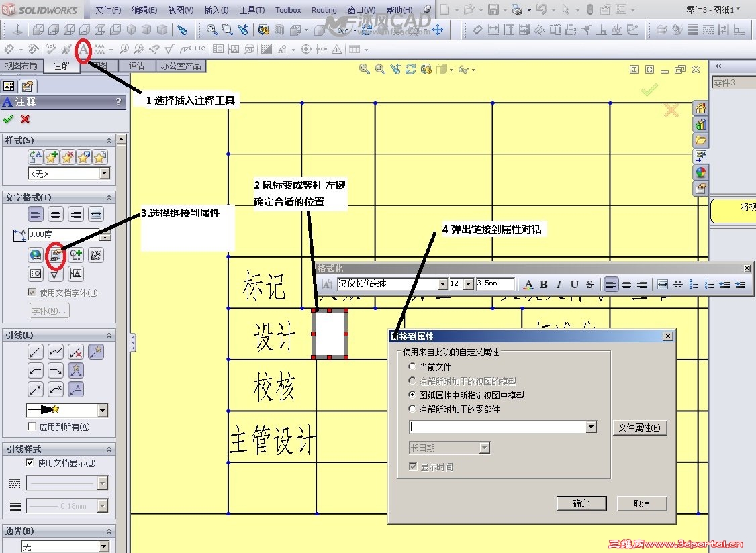This screenshot has height=553, width=756.
Task: Click the add symbol icon in Text Format
Action: click(76, 255)
